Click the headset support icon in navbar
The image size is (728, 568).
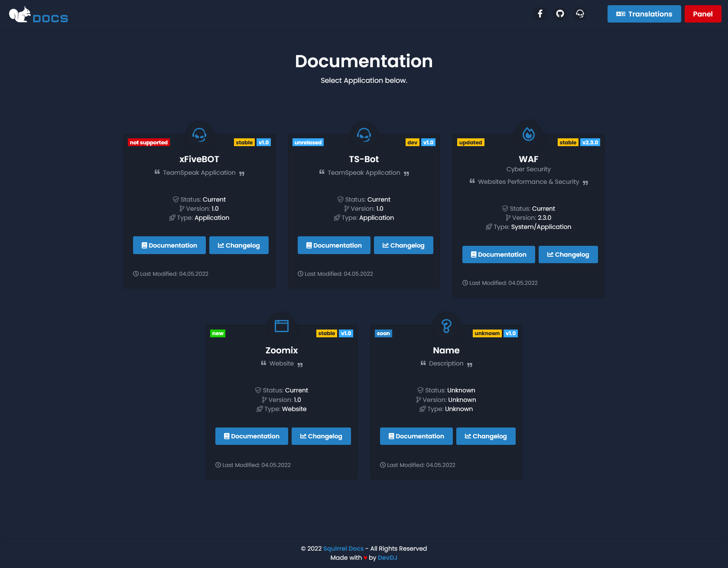(580, 13)
